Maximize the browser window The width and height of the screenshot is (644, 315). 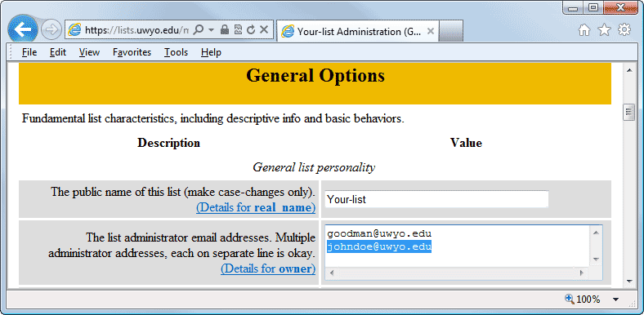pyautogui.click(x=593, y=8)
